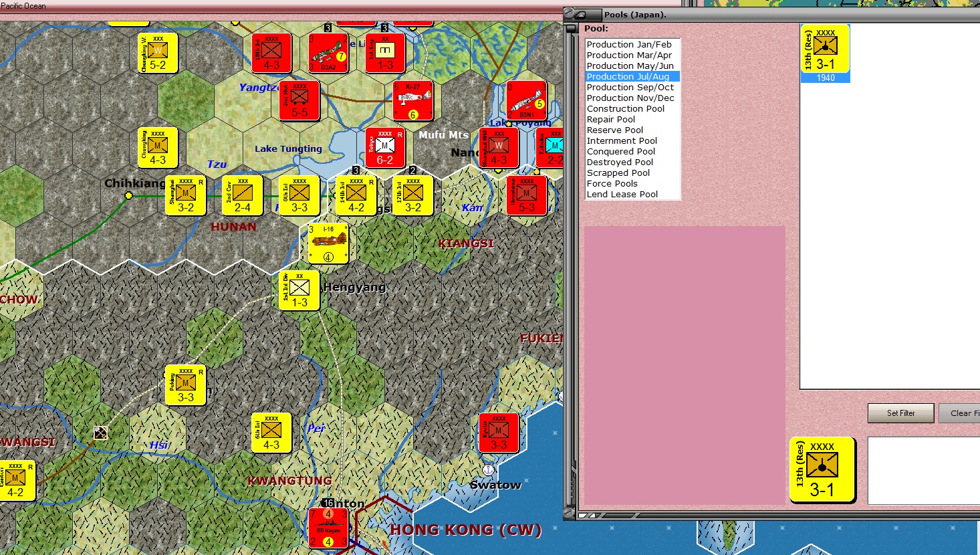
Task: Click the Tokyo 6-2 white infantry counter
Action: click(385, 148)
